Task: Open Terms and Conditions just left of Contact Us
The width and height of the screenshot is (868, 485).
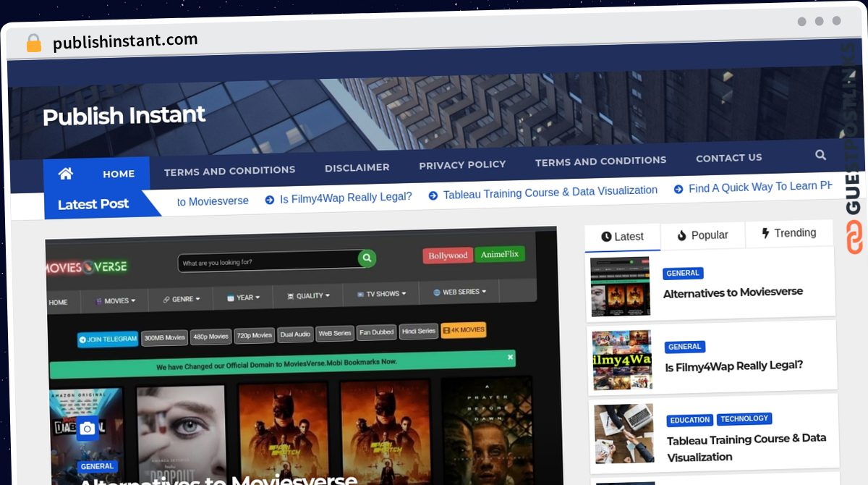Action: pyautogui.click(x=600, y=161)
